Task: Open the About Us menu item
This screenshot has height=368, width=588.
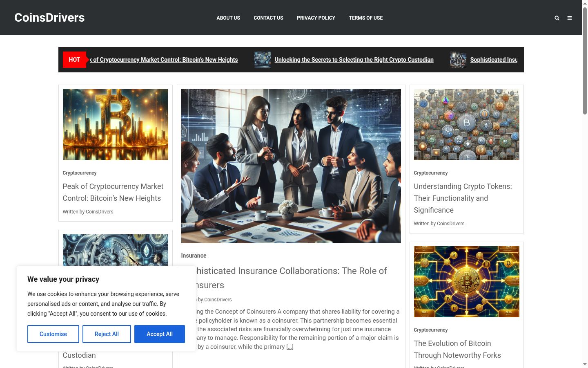Action: pos(228,18)
